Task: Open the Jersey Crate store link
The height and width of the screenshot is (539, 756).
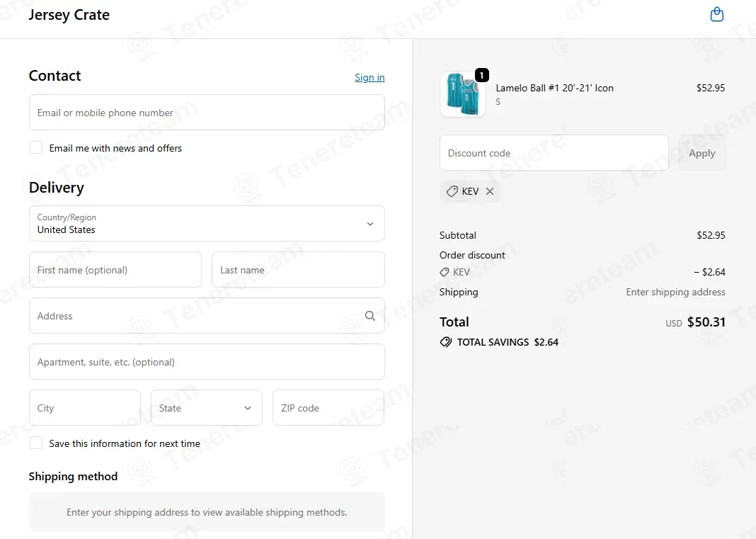Action: [x=69, y=15]
